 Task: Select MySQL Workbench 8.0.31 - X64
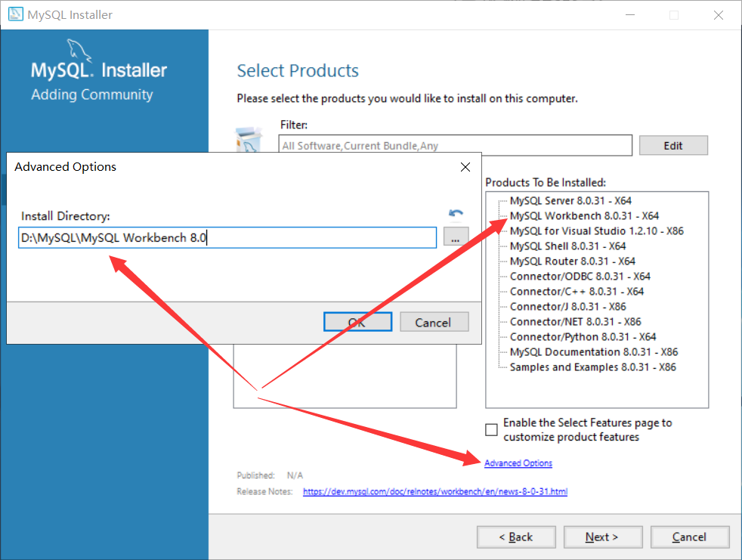tap(584, 216)
